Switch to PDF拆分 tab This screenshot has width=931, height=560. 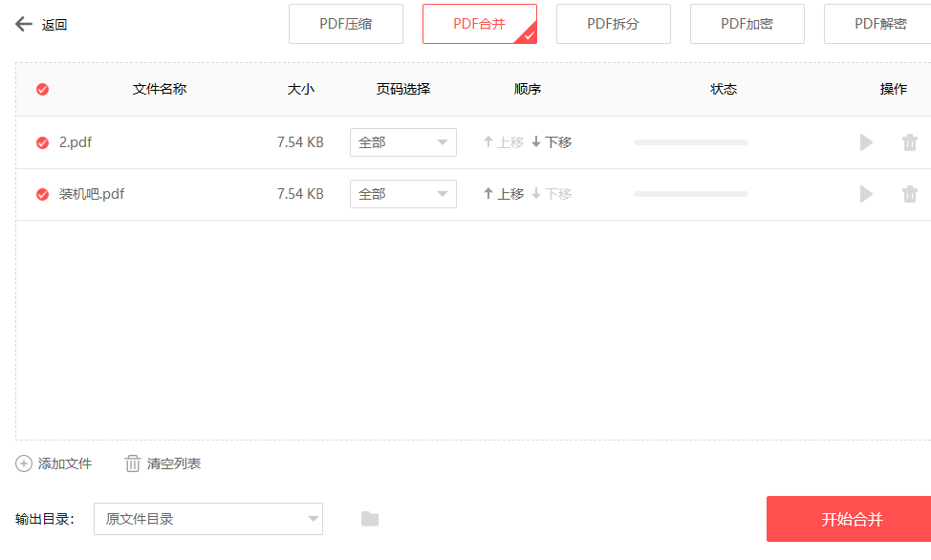coord(614,24)
